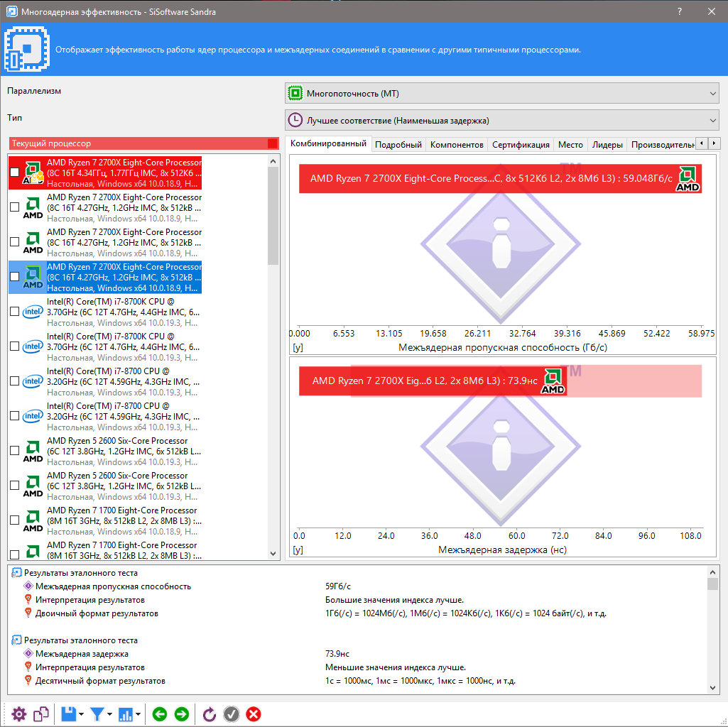Click the blue bar chart icon
The width and height of the screenshot is (728, 727).
coord(125,714)
